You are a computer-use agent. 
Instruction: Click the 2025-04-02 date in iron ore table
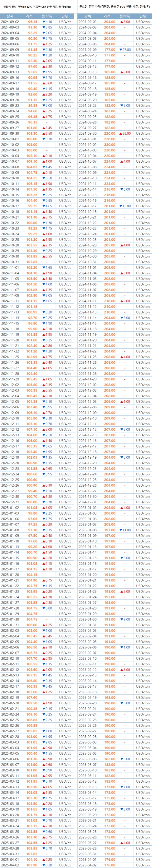click(x=10, y=865)
